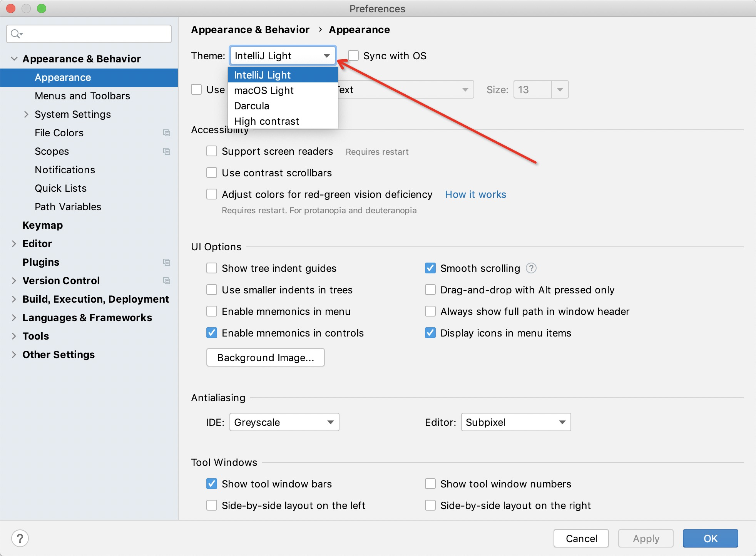Enable Sync with OS checkbox
The width and height of the screenshot is (756, 556).
[x=353, y=56]
